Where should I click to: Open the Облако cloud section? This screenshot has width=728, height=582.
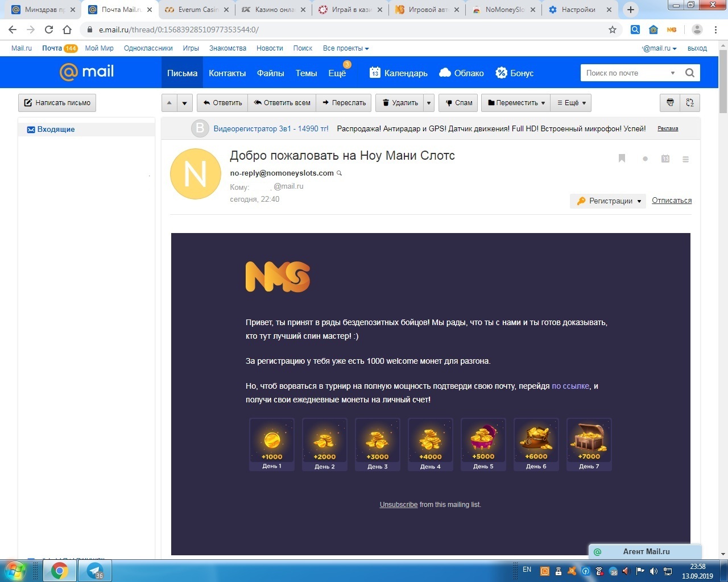tap(462, 73)
